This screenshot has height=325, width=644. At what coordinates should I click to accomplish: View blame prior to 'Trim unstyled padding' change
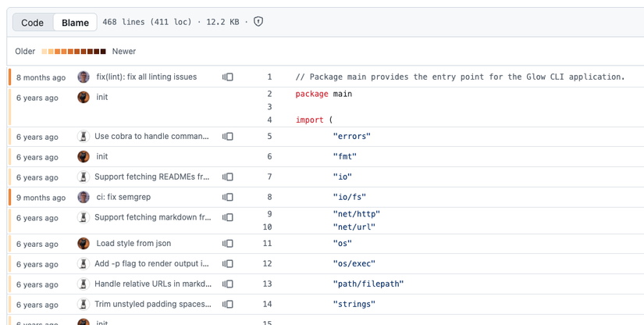pos(228,305)
